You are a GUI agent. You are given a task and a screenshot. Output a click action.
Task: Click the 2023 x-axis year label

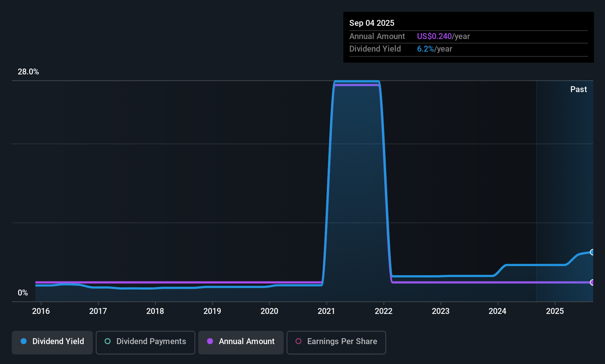tap(441, 311)
